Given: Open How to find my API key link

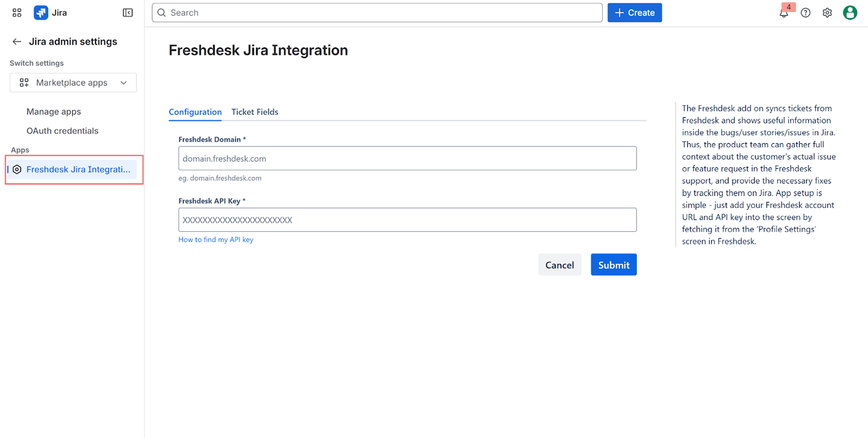Looking at the screenshot, I should (x=216, y=239).
